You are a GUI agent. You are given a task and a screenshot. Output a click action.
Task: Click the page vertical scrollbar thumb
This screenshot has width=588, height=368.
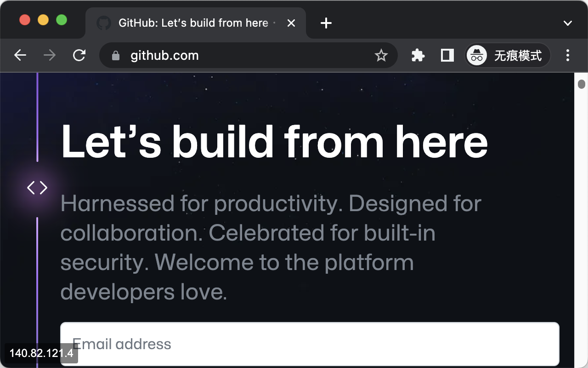pos(582,84)
